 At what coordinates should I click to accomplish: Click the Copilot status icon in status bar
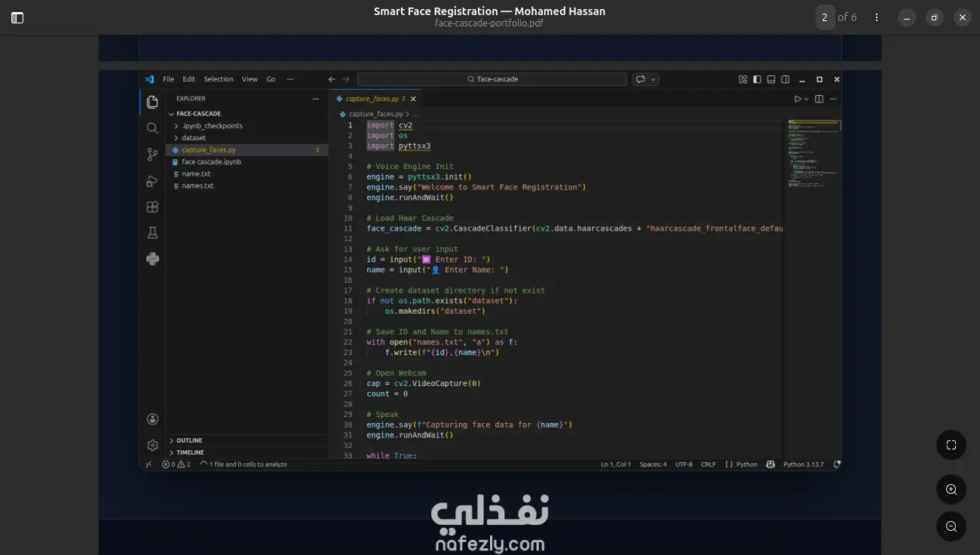tap(770, 465)
